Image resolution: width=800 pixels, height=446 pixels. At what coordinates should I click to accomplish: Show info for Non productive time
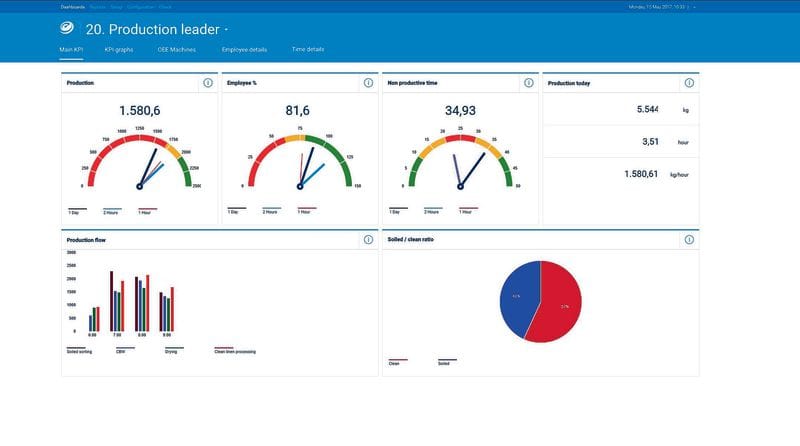coord(528,83)
